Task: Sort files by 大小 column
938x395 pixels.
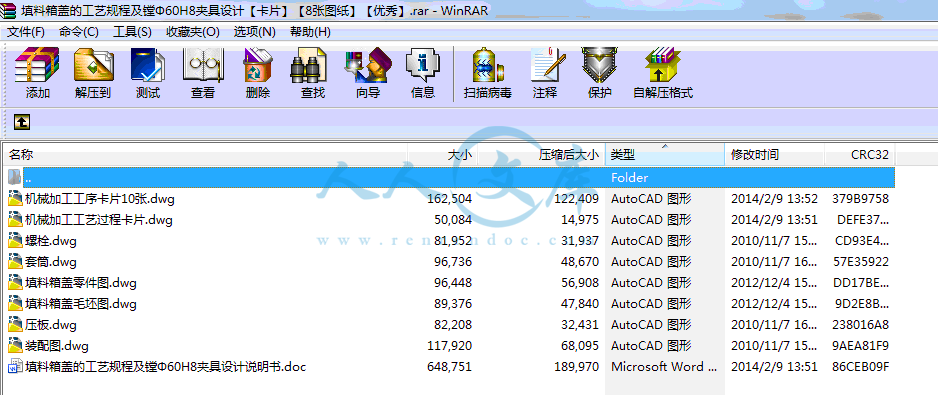Action: (442, 155)
